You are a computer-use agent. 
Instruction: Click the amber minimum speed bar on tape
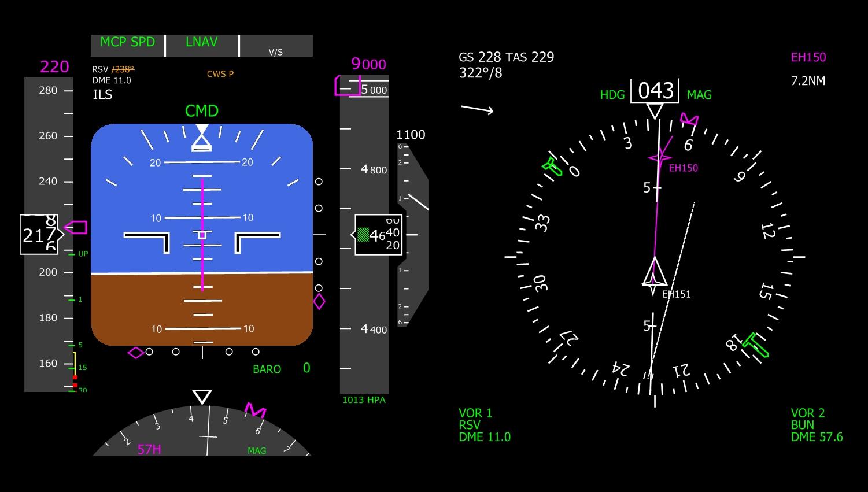point(75,364)
